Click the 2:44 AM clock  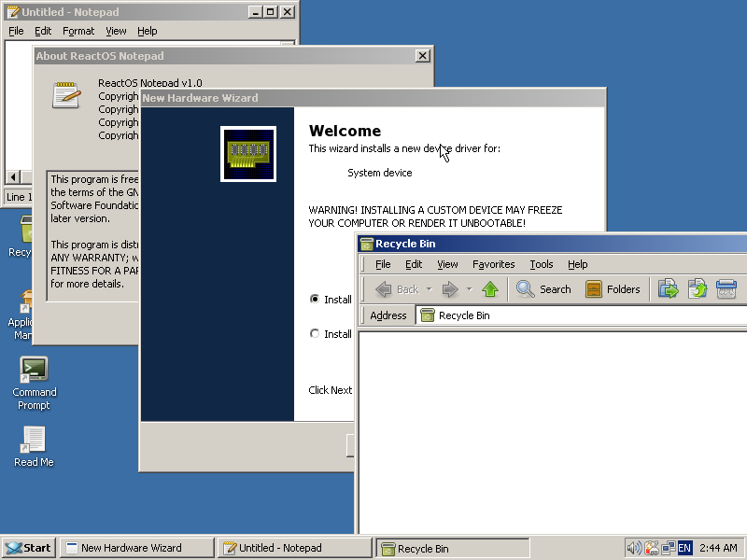click(718, 548)
